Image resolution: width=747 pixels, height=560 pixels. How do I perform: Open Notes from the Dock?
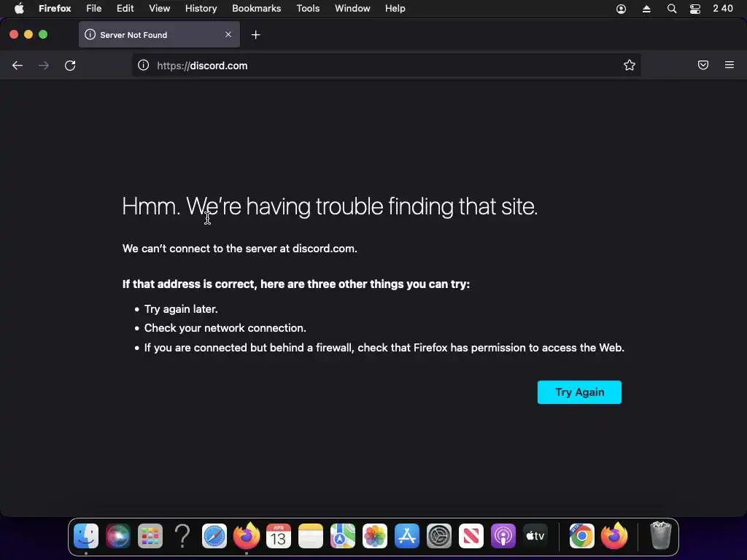click(311, 536)
